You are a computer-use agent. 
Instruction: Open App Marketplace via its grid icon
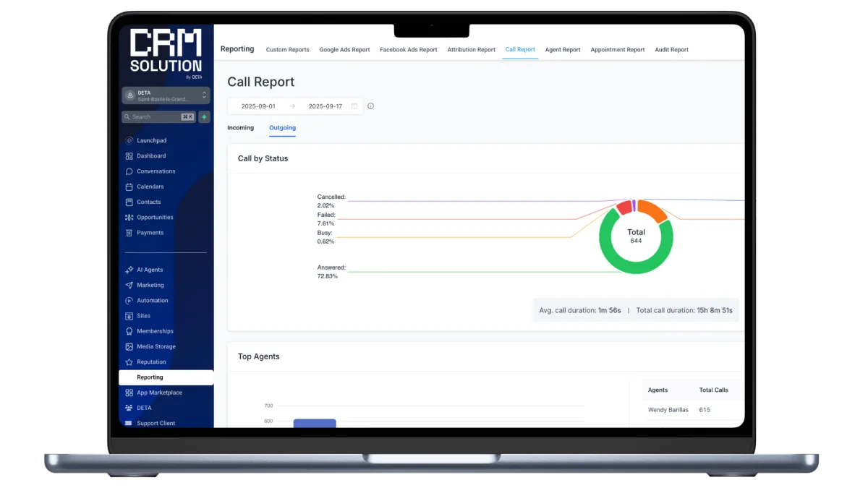(129, 393)
